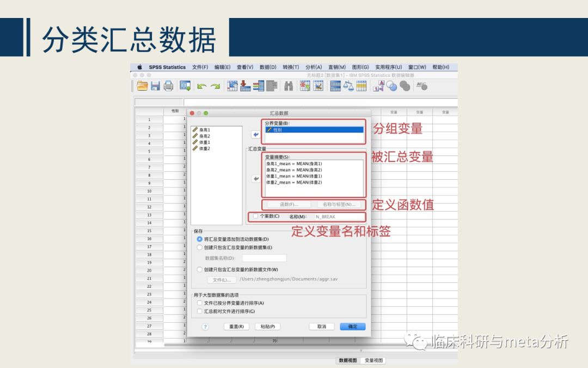
Task: Click grey arrow beside the 变量摘要 list
Action: click(x=256, y=179)
